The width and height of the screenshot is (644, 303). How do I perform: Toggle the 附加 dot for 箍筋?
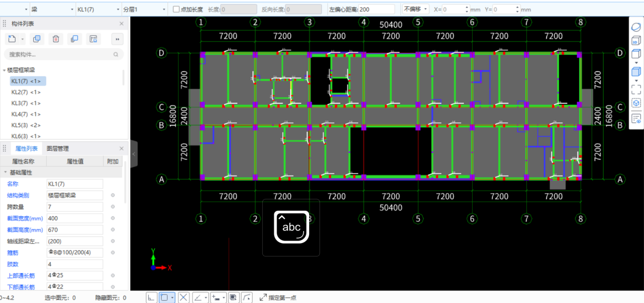pos(113,253)
